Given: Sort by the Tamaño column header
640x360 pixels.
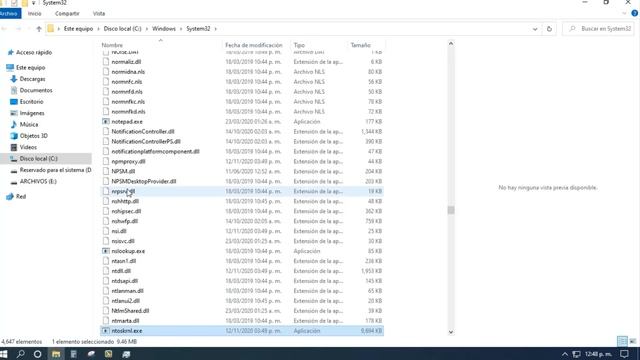Looking at the screenshot, I should (x=360, y=45).
